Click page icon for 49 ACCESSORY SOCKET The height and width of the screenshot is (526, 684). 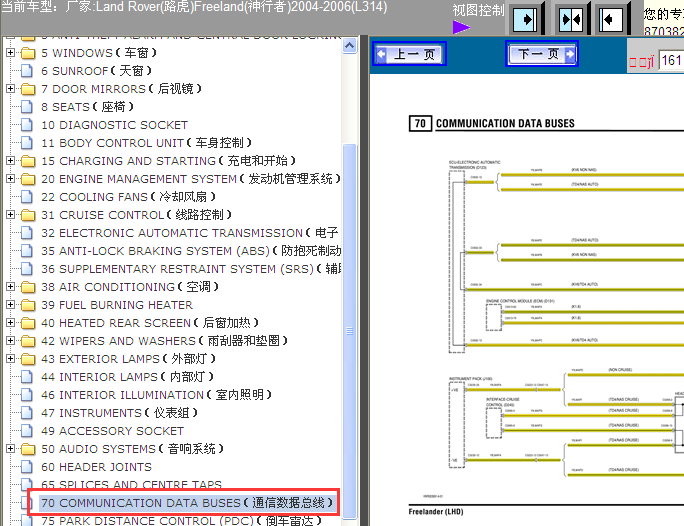(27, 431)
